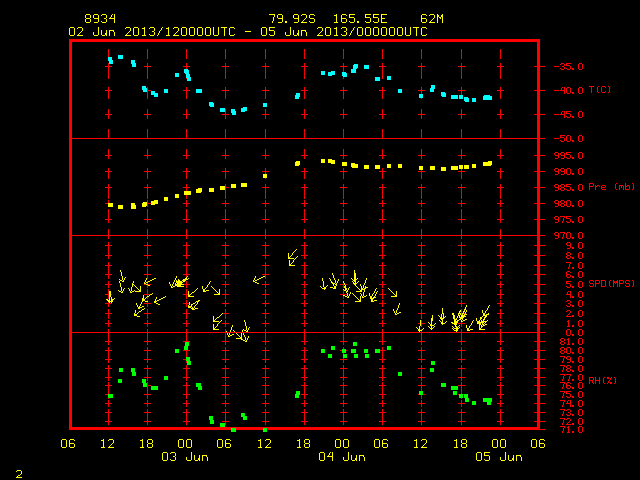Image resolution: width=640 pixels, height=480 pixels.
Task: Click the 62M elevation text
Action: [x=432, y=19]
